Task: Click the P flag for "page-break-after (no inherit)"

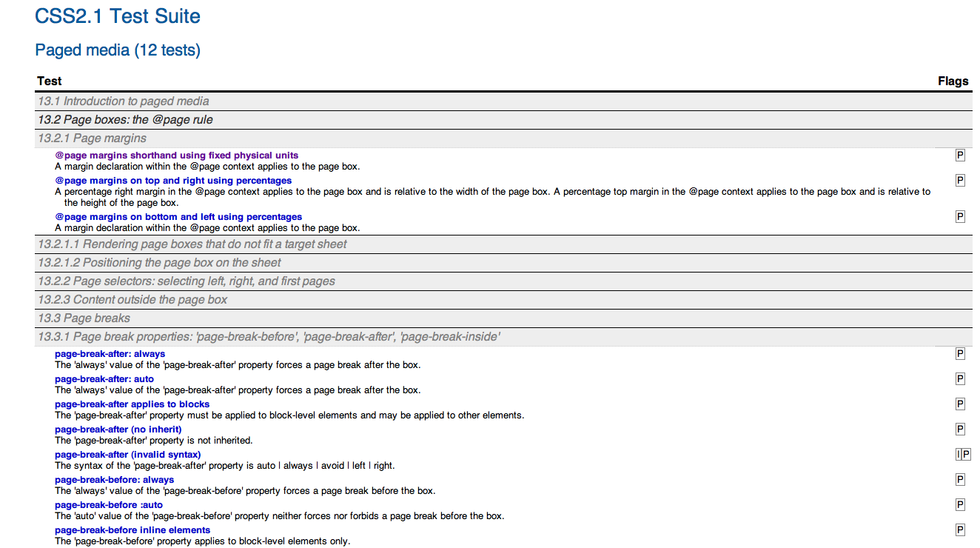Action: point(960,429)
